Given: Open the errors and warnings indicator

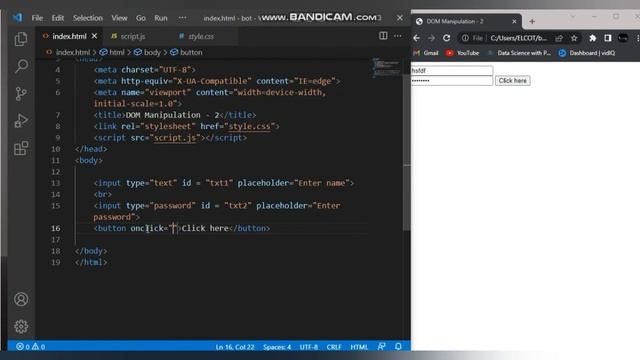Looking at the screenshot, I should click(30, 347).
